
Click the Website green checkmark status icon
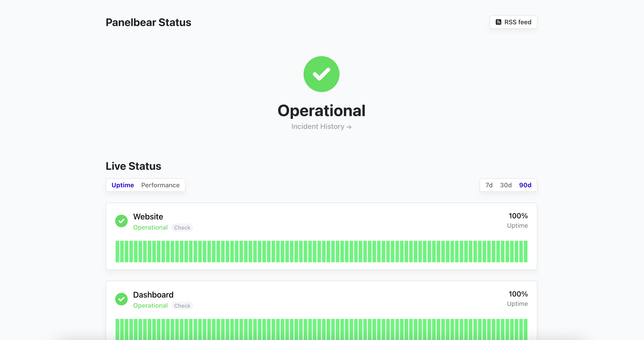point(121,221)
